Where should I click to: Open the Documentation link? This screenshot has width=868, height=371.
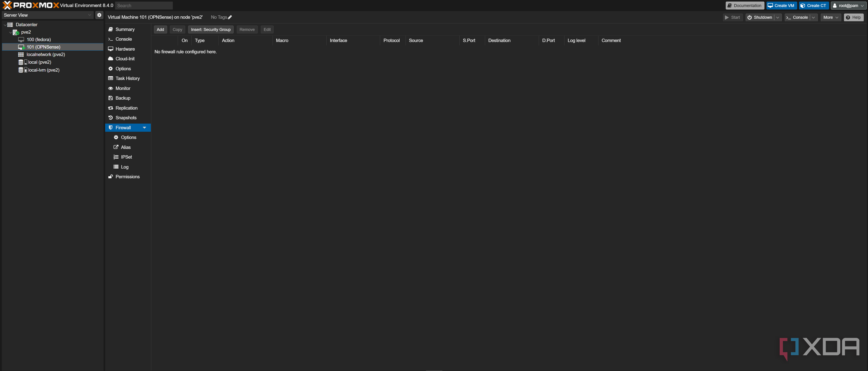(745, 6)
